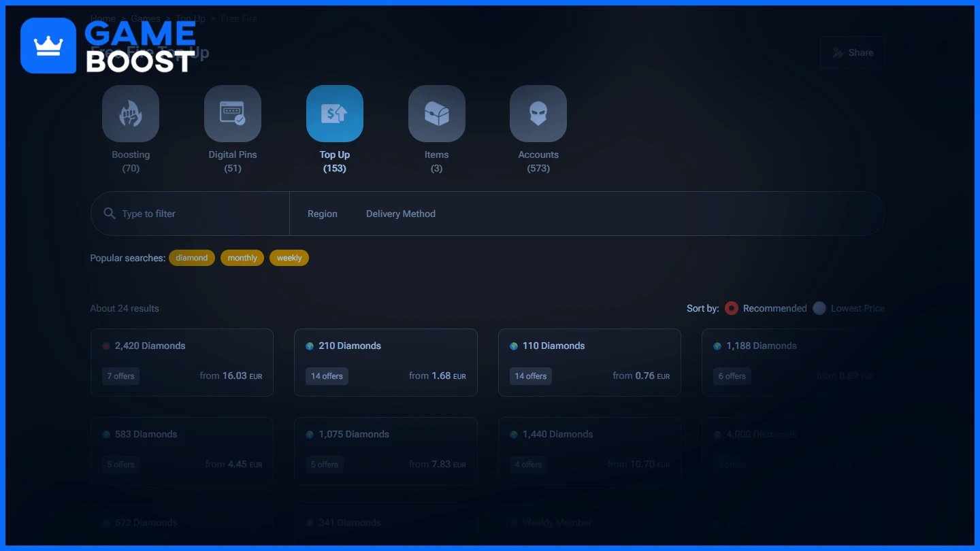The height and width of the screenshot is (551, 980).
Task: Click the from 4.45 EUR price
Action: (x=233, y=464)
